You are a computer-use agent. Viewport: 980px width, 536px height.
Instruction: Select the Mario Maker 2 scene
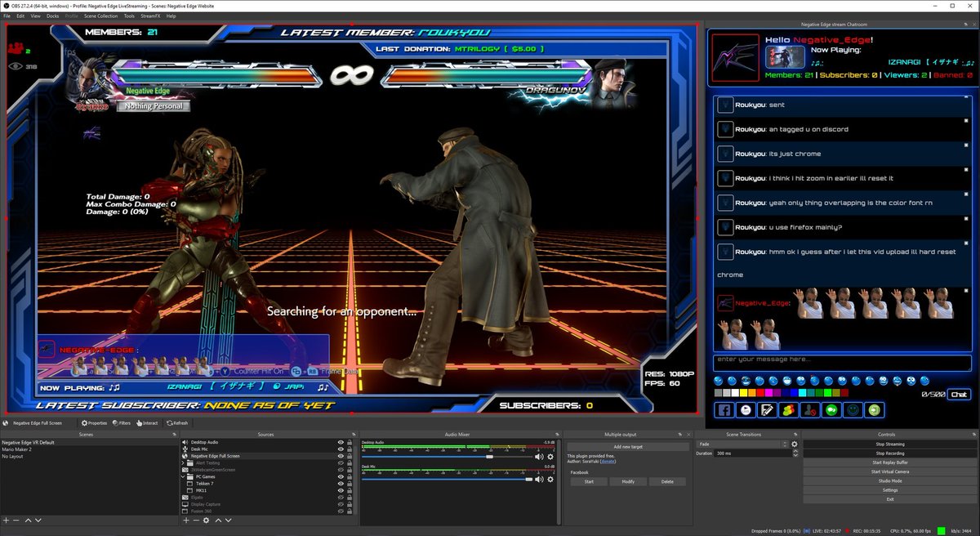click(17, 449)
